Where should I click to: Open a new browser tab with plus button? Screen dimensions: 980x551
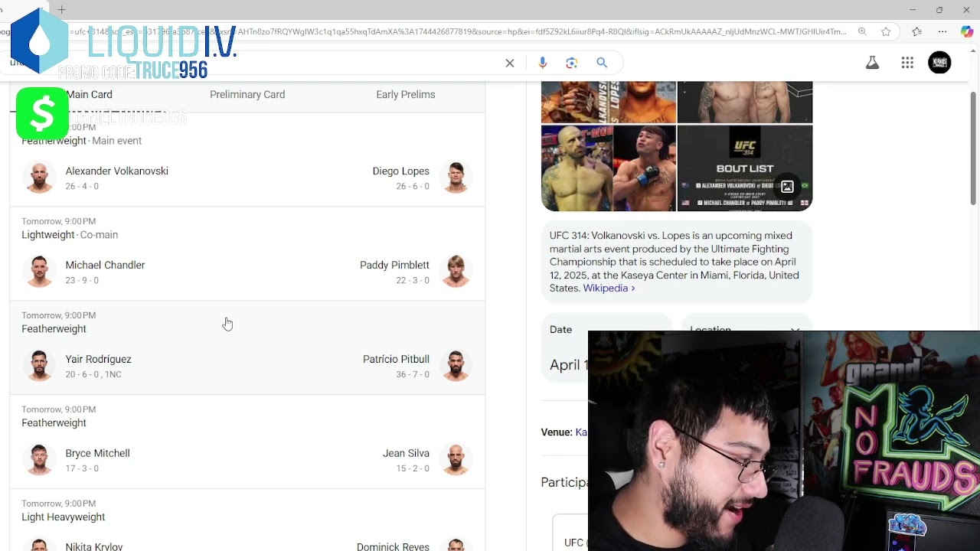coord(61,10)
